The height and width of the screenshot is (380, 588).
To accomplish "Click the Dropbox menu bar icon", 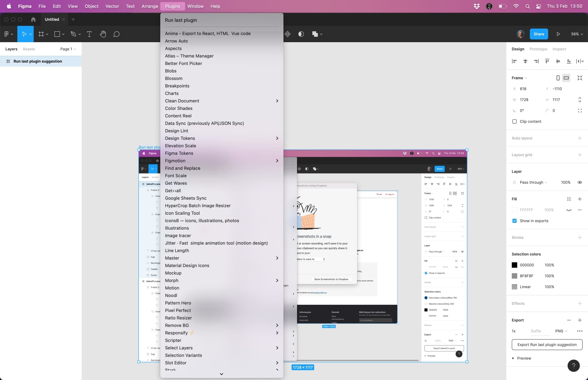I will coord(477,6).
